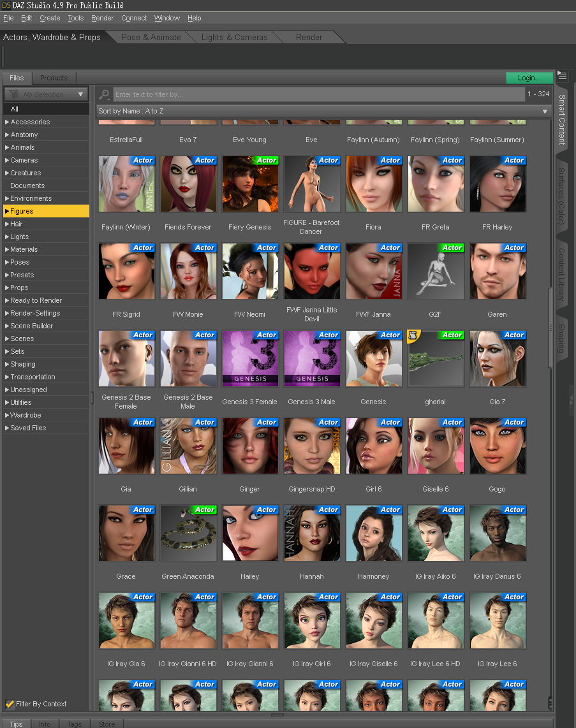576x728 pixels.
Task: Open the Tools menu
Action: [76, 18]
